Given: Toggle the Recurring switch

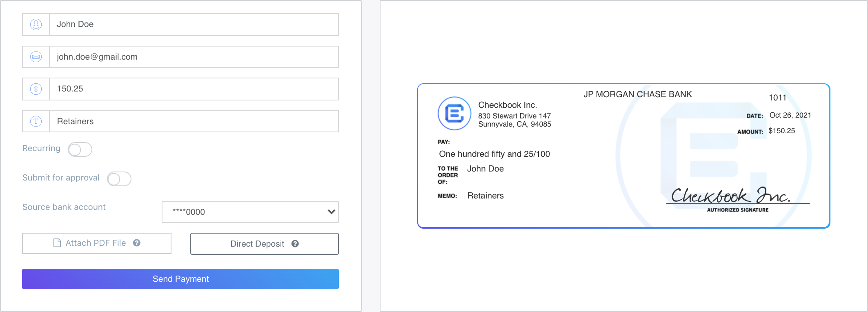Looking at the screenshot, I should click(x=80, y=149).
